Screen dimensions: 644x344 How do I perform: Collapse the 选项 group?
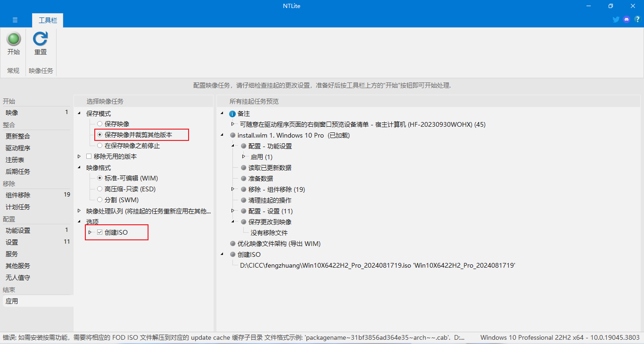[x=79, y=222]
